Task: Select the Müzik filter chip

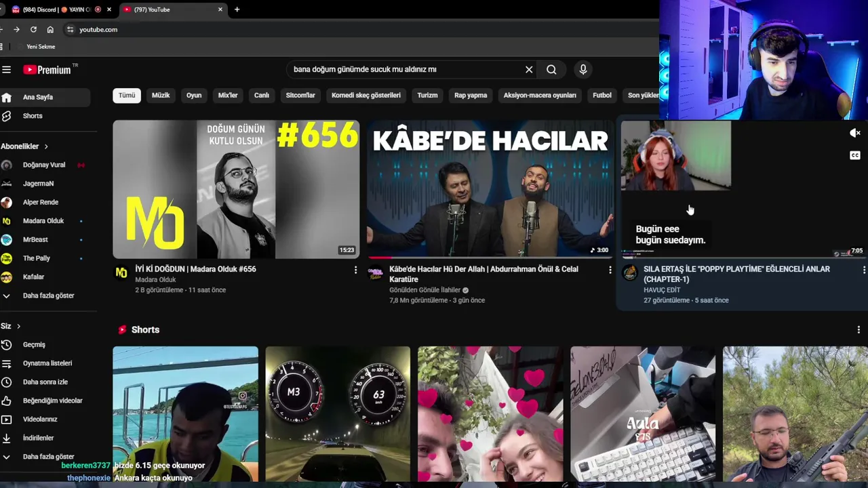Action: point(161,96)
